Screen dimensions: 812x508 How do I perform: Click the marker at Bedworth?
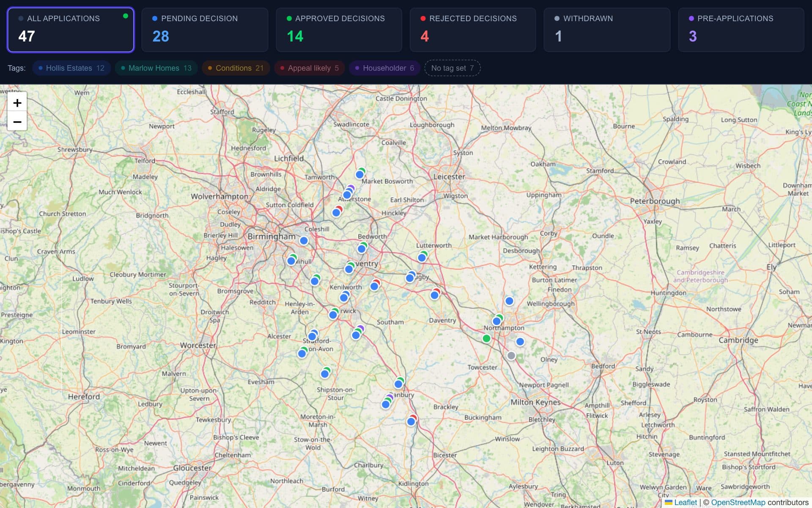click(x=362, y=249)
